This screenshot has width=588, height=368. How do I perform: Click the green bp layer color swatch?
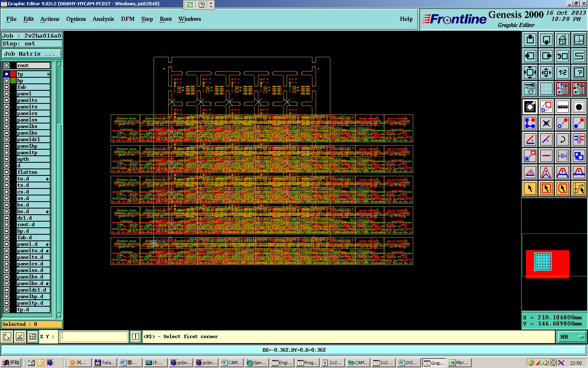(x=13, y=81)
